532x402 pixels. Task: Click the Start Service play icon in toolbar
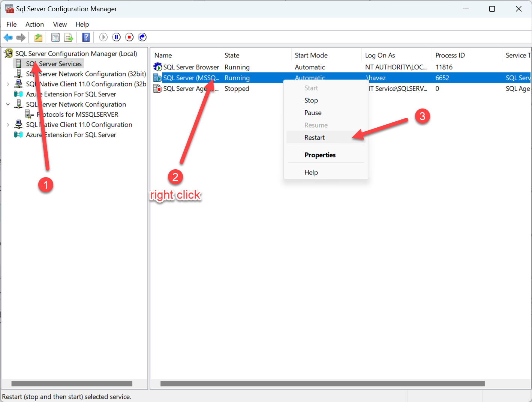(x=103, y=37)
